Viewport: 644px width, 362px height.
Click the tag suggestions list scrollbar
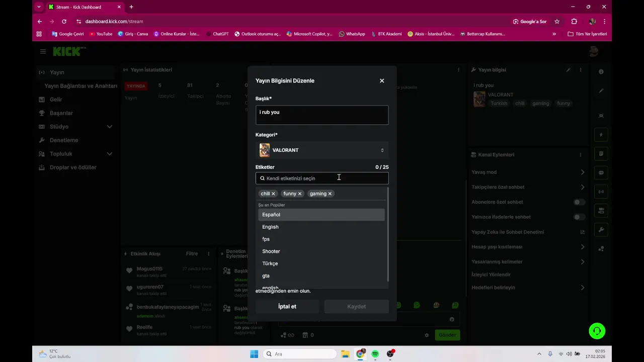[387, 235]
